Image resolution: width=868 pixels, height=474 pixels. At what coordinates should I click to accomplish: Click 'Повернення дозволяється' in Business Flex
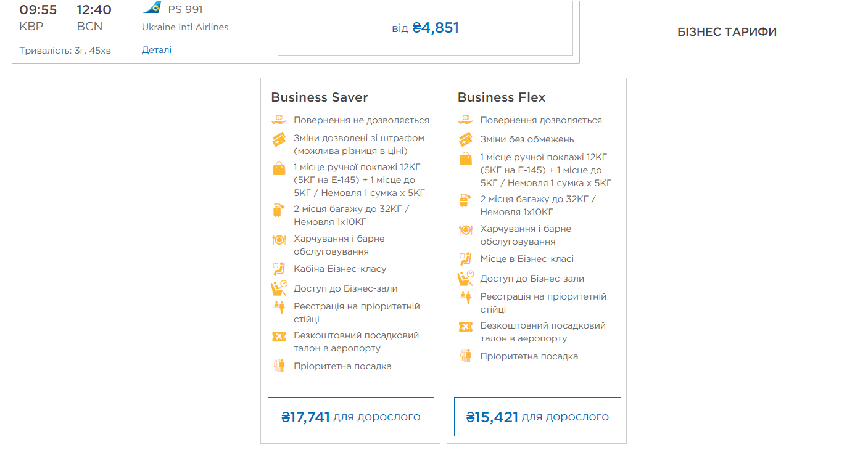coord(541,120)
